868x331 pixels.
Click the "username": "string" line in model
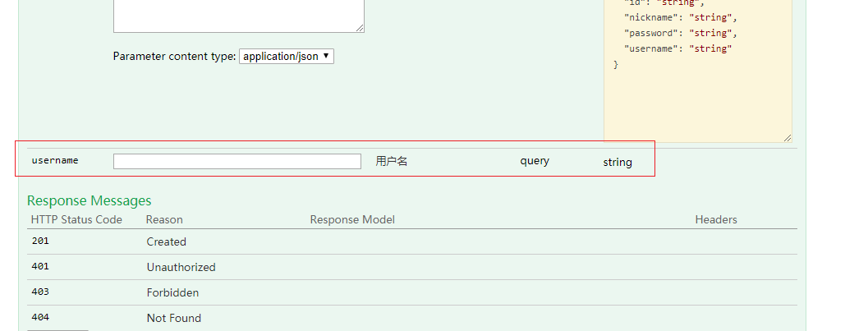678,48
